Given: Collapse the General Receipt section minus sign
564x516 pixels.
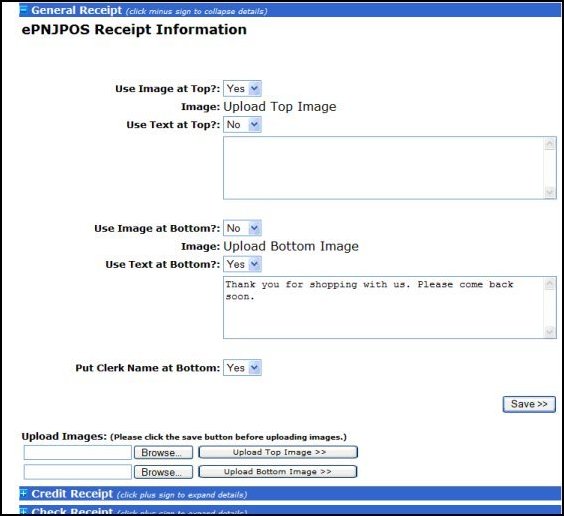Looking at the screenshot, I should (x=23, y=9).
